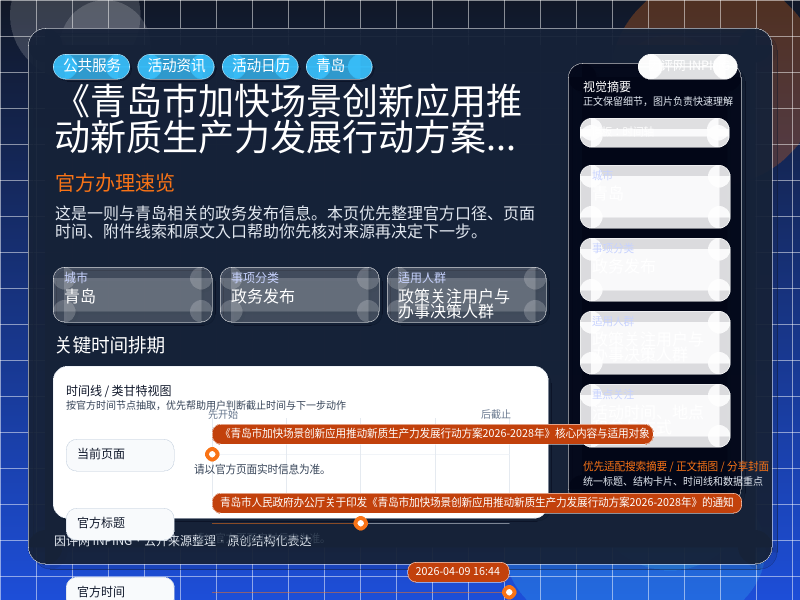Viewport: 800px width, 600px height.
Task: Click the 核心内容与适用对象 orange timeline bar
Action: coord(432,434)
